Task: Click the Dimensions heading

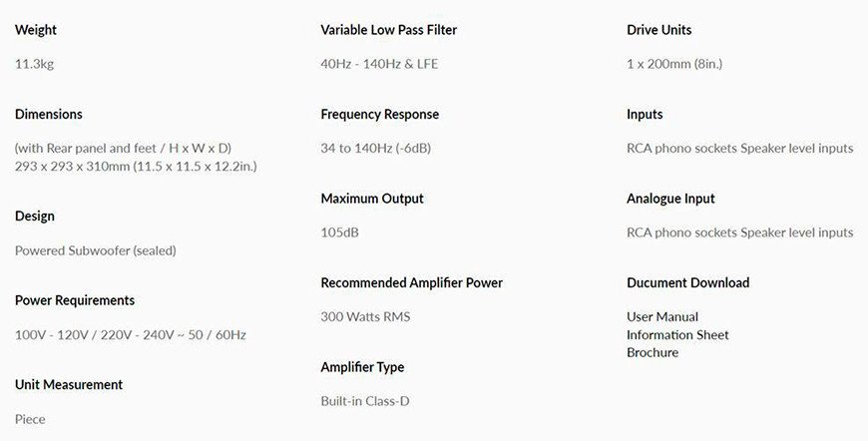Action: (49, 115)
